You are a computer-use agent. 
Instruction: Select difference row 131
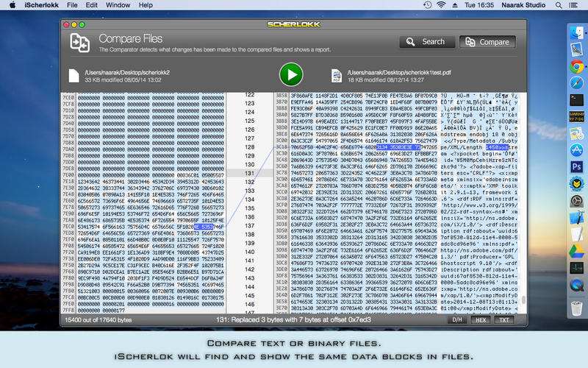(x=250, y=173)
